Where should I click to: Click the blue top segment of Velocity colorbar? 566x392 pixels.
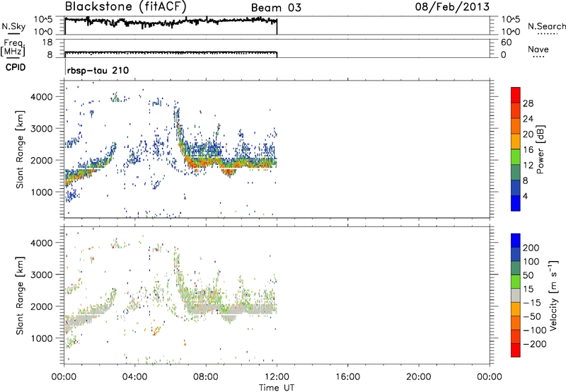(516, 241)
